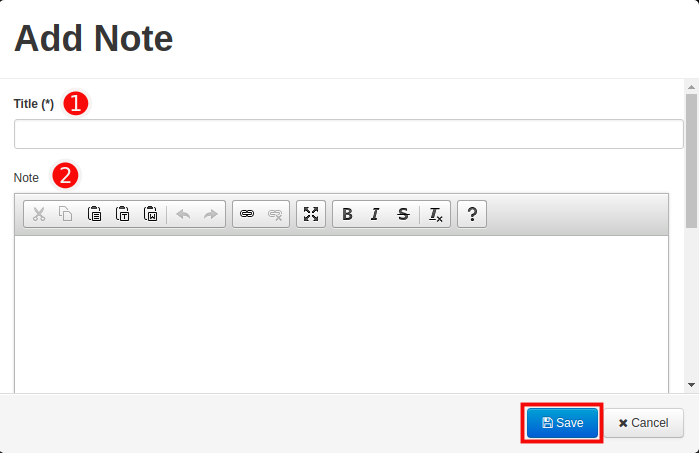
Task: Click the scrollbar down arrow
Action: point(691,385)
